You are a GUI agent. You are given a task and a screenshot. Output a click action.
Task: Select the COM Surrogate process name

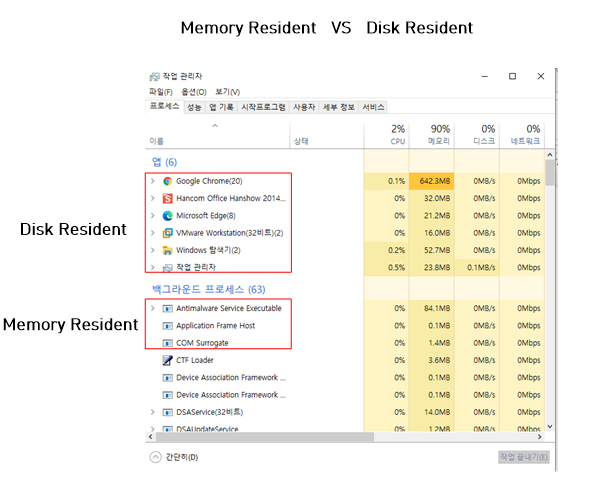(x=202, y=343)
